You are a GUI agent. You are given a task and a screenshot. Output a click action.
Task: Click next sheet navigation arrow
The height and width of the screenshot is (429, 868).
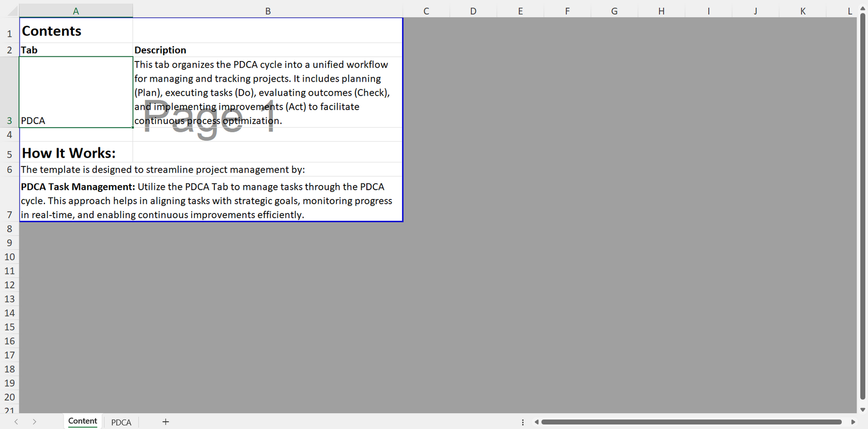[34, 422]
